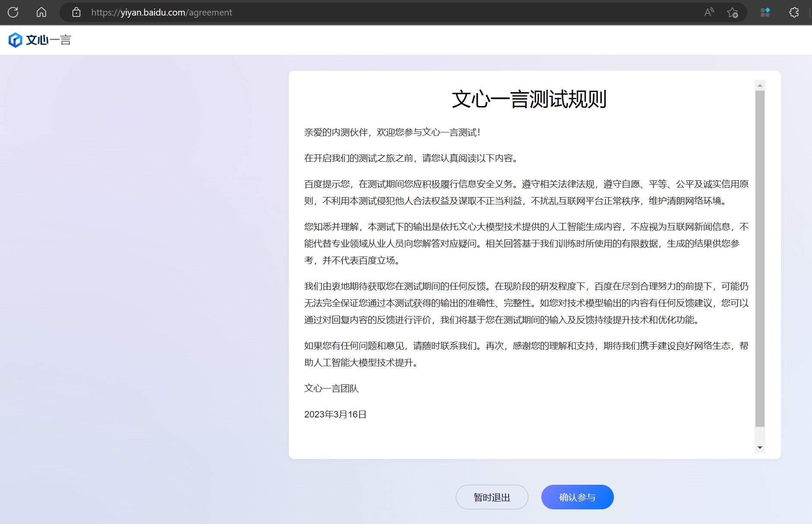Open the collections toolbar icon
The image size is (812, 524).
click(765, 12)
